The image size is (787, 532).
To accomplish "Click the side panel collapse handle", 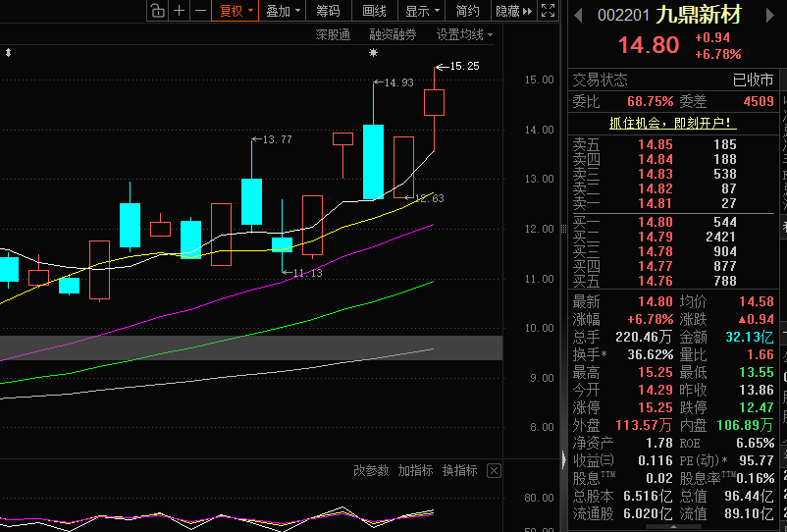I will pyautogui.click(x=564, y=459).
